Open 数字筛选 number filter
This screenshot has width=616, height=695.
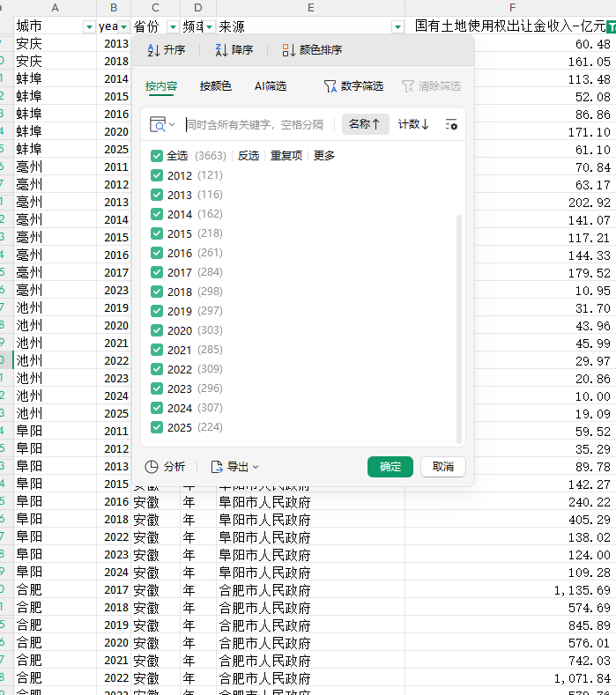pyautogui.click(x=353, y=86)
